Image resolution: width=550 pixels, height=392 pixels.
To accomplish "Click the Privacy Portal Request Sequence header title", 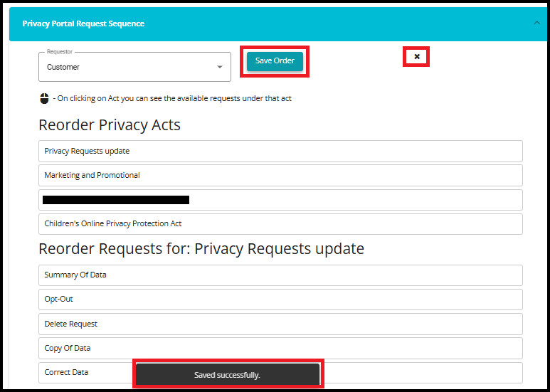I will [x=83, y=23].
